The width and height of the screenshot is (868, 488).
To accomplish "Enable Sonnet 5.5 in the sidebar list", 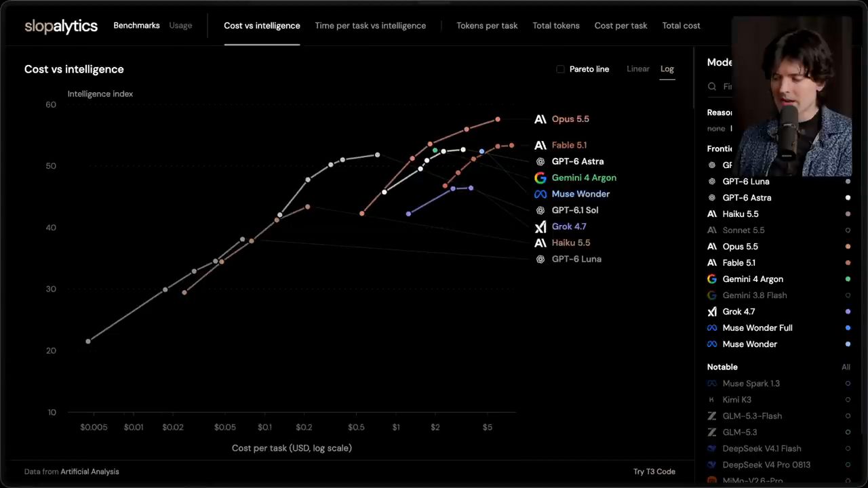I will coord(779,230).
